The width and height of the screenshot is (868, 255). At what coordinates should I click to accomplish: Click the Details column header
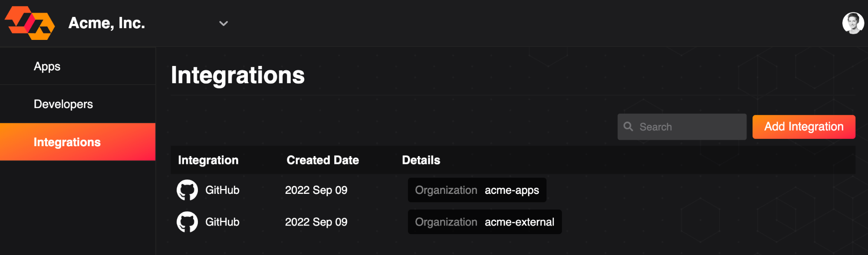421,160
